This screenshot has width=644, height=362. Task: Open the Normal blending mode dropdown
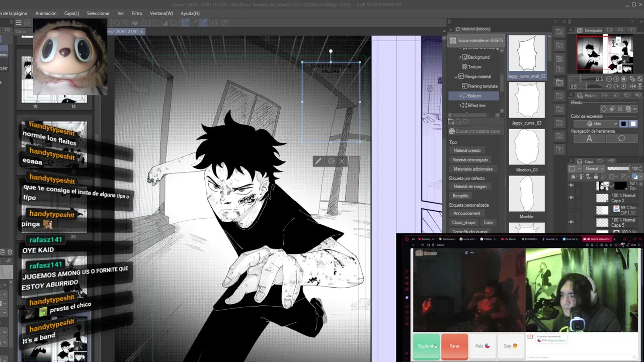594,169
